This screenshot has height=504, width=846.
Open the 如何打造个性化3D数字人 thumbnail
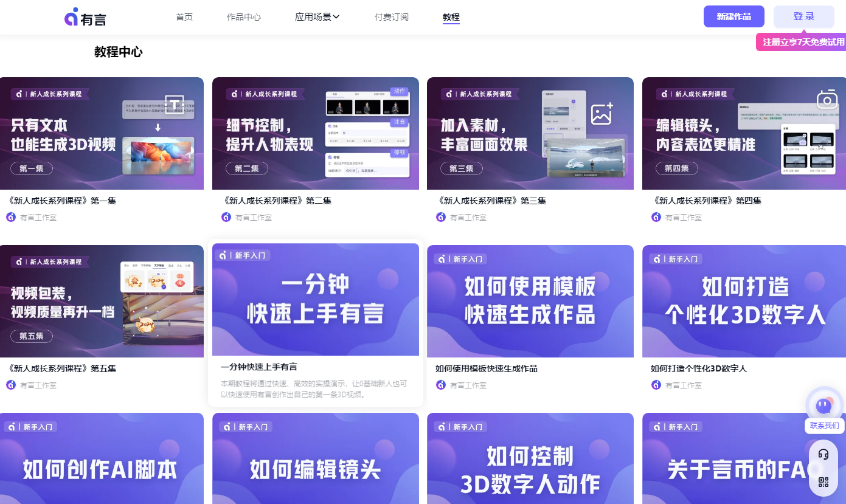click(x=744, y=301)
